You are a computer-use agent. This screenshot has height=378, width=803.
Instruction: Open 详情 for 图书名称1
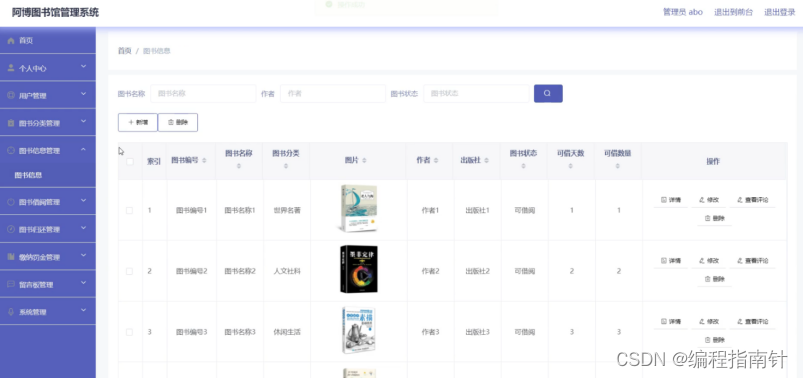point(671,200)
